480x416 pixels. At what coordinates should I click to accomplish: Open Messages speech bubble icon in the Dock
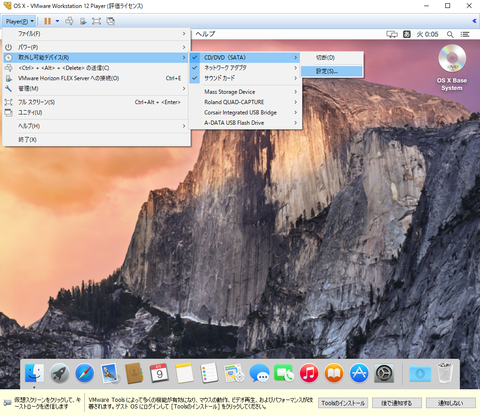click(x=259, y=373)
